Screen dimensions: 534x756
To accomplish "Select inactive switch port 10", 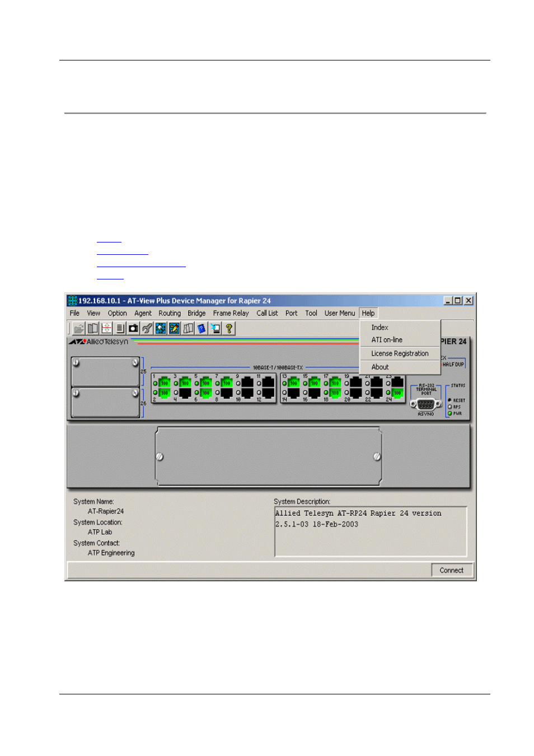I will click(x=247, y=393).
